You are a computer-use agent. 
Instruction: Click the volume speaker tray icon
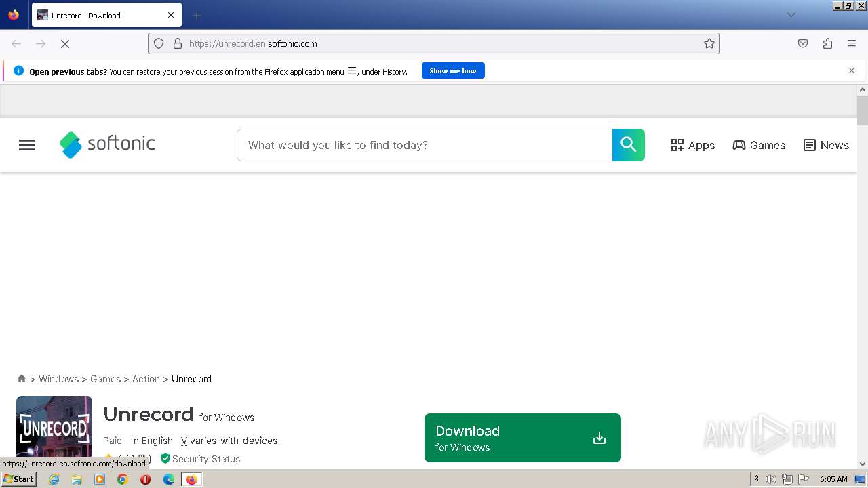click(x=771, y=479)
